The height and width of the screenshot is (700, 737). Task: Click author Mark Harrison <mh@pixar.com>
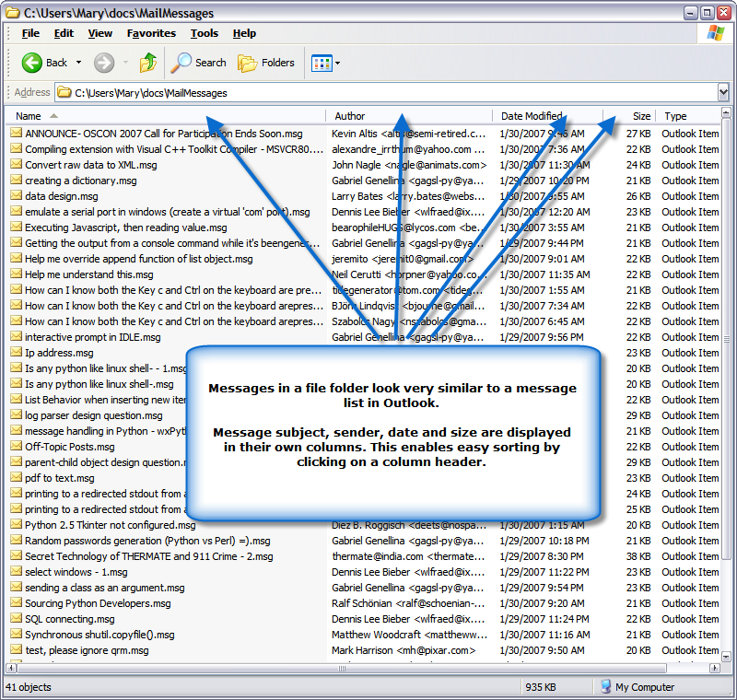404,650
